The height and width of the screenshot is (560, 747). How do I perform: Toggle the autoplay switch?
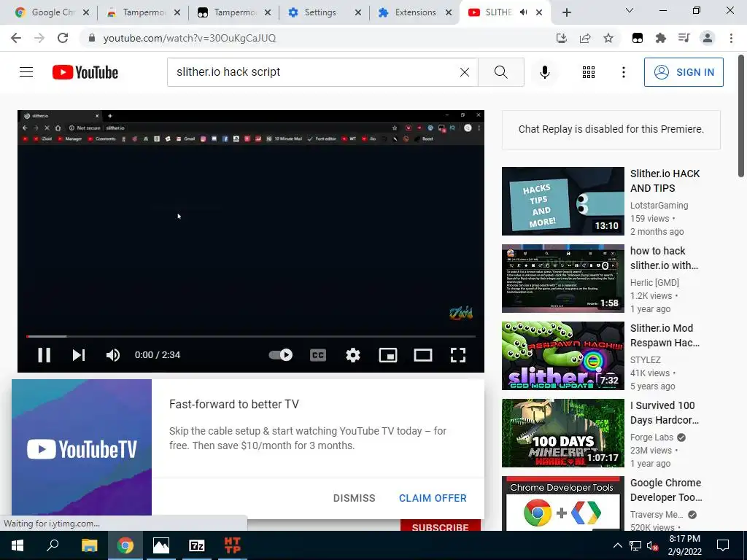281,355
